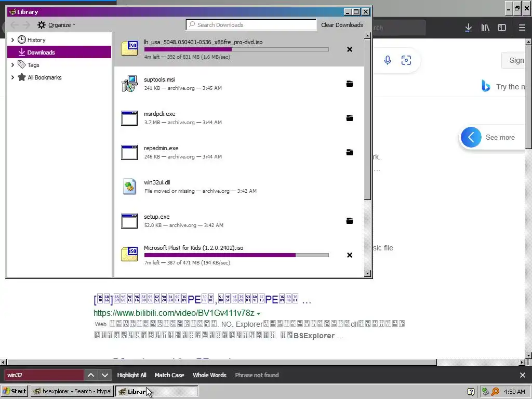532x399 pixels.
Task: Select the msrdpcli.exe filename text
Action: point(159,114)
